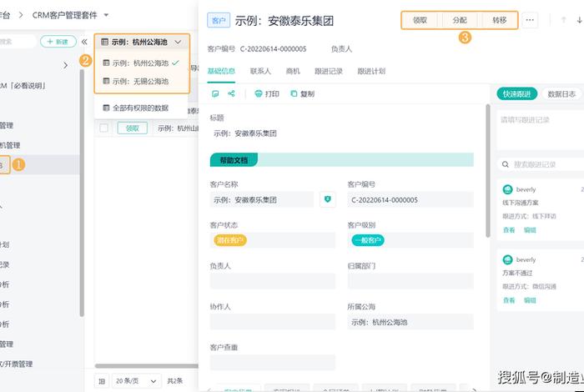Click the 分配 assign button
The height and width of the screenshot is (392, 584).
point(459,20)
